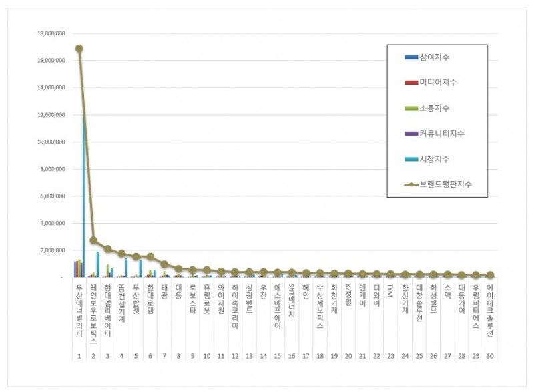Click the 두산에너빌리티 category label

click(x=79, y=311)
